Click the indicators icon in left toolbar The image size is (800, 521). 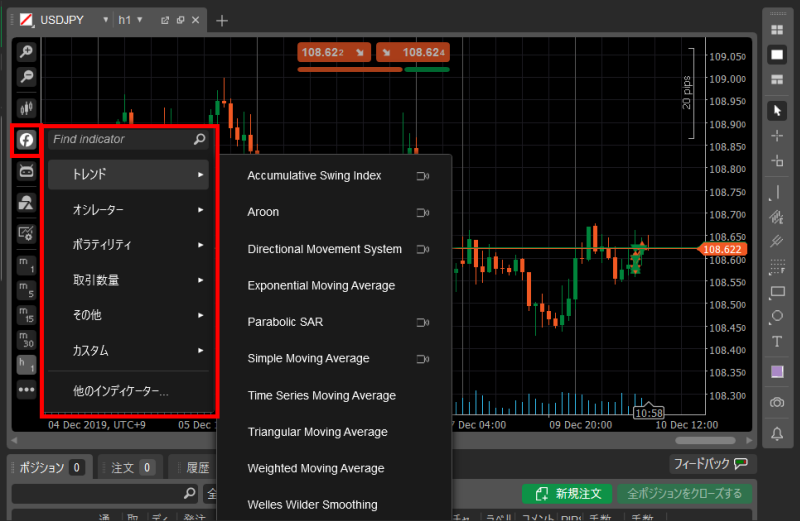coord(26,140)
